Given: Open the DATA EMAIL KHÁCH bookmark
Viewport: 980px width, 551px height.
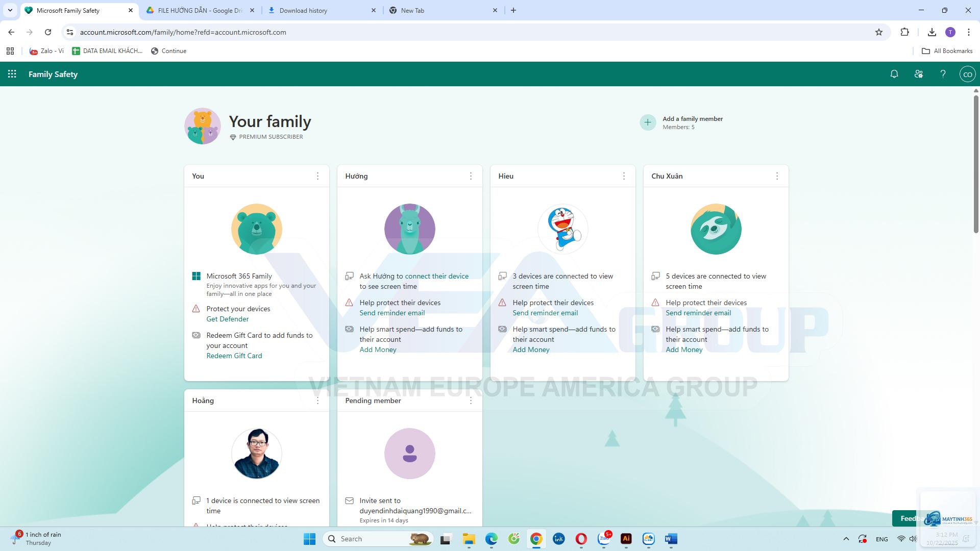Looking at the screenshot, I should [x=107, y=51].
